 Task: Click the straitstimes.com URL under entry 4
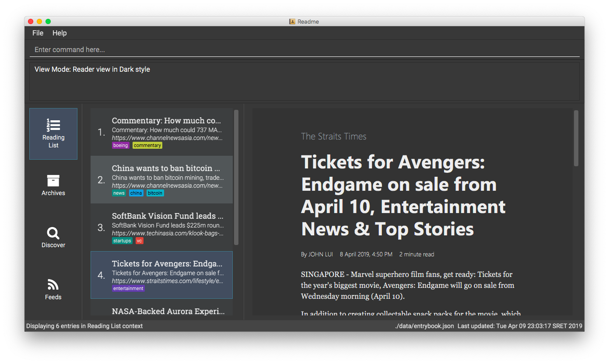168,281
